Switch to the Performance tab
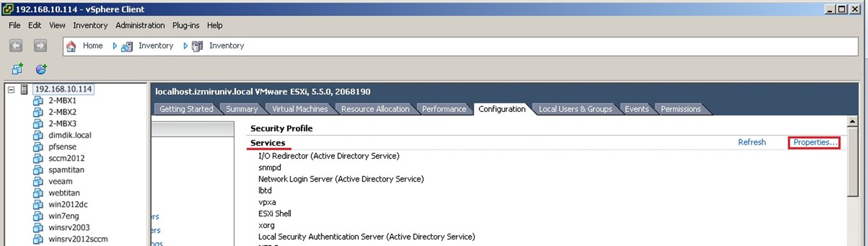868x246 pixels. [444, 109]
